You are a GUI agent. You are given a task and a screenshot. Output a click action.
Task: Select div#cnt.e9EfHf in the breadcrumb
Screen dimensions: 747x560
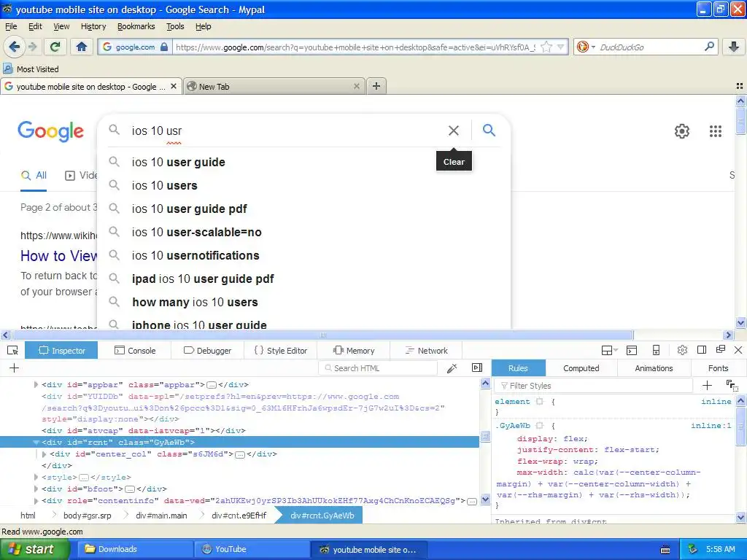239,516
